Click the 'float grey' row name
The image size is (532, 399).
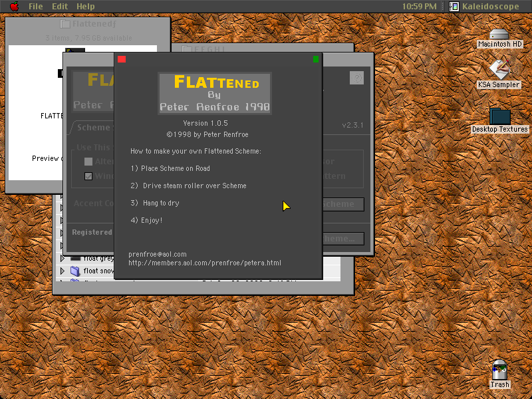(x=98, y=259)
